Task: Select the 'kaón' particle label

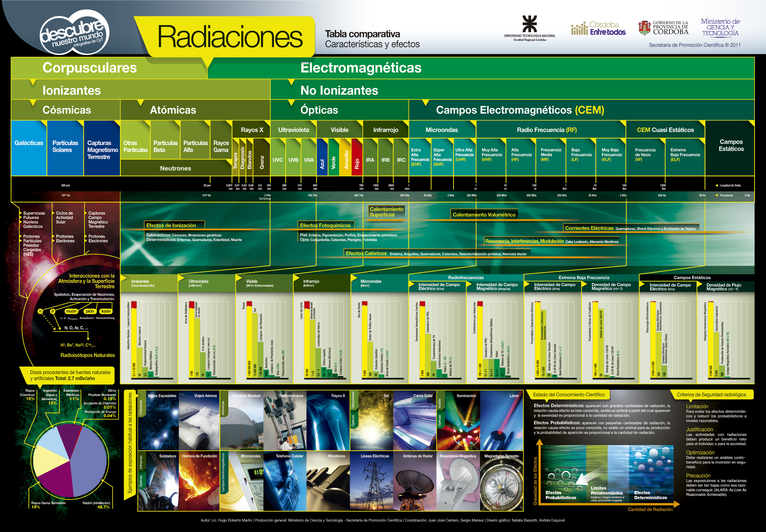Action: (x=106, y=311)
